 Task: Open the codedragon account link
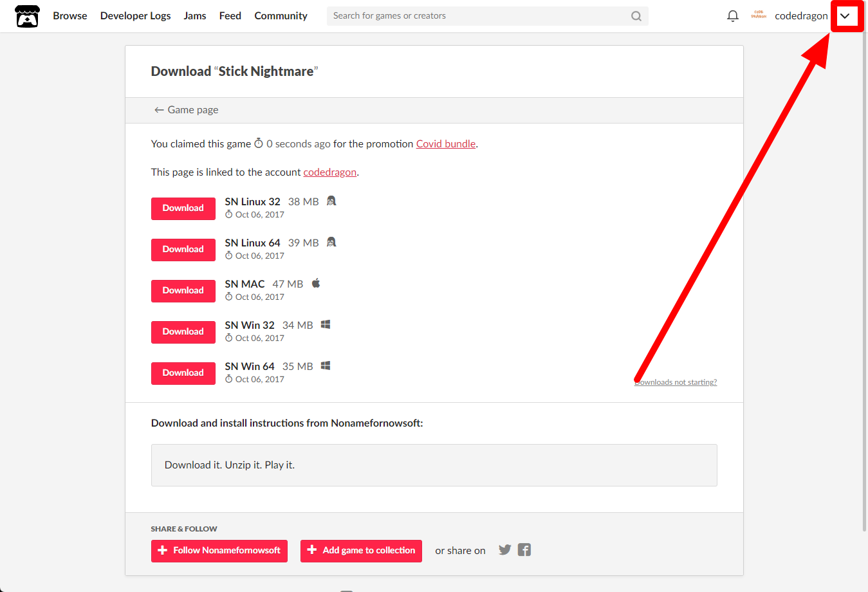click(x=330, y=172)
